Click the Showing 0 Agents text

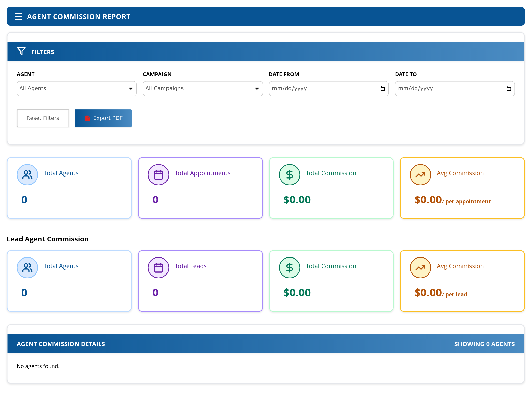pos(484,344)
